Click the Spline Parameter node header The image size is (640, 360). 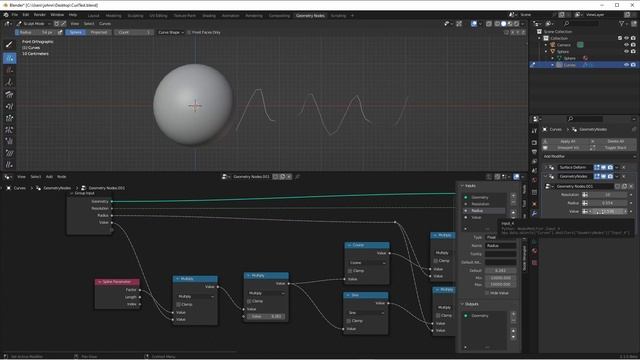pyautogui.click(x=117, y=282)
